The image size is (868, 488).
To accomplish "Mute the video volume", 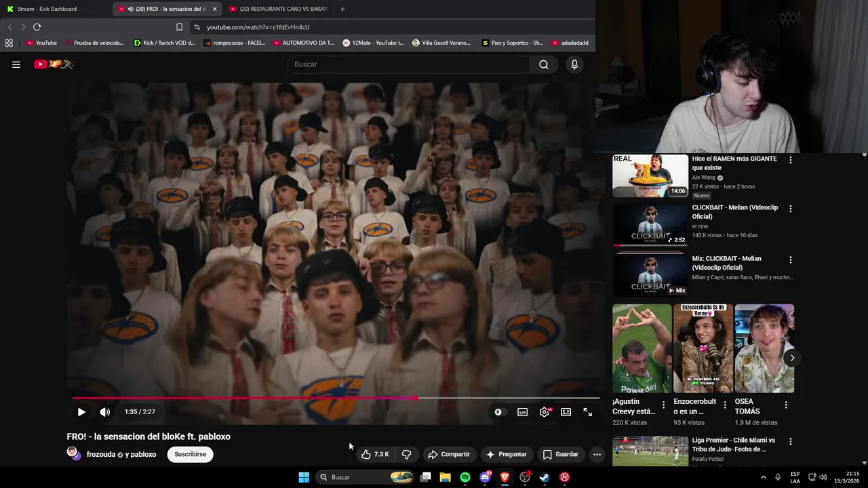I will click(104, 411).
